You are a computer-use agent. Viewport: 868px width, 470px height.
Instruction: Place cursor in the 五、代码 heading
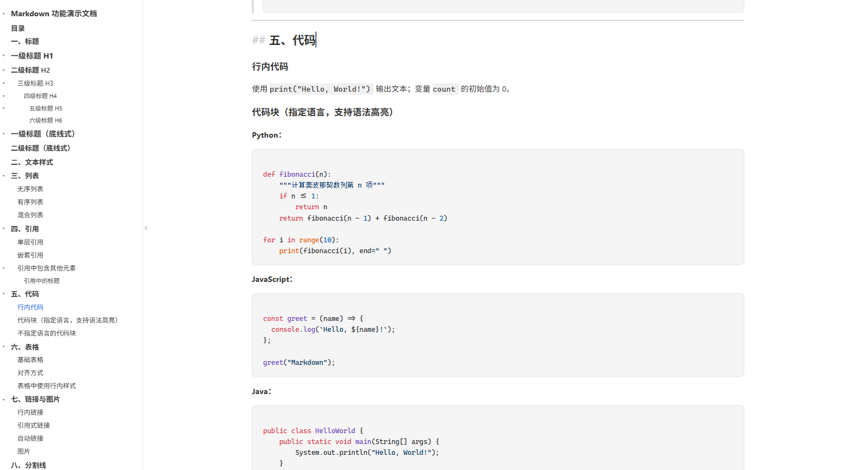(292, 40)
